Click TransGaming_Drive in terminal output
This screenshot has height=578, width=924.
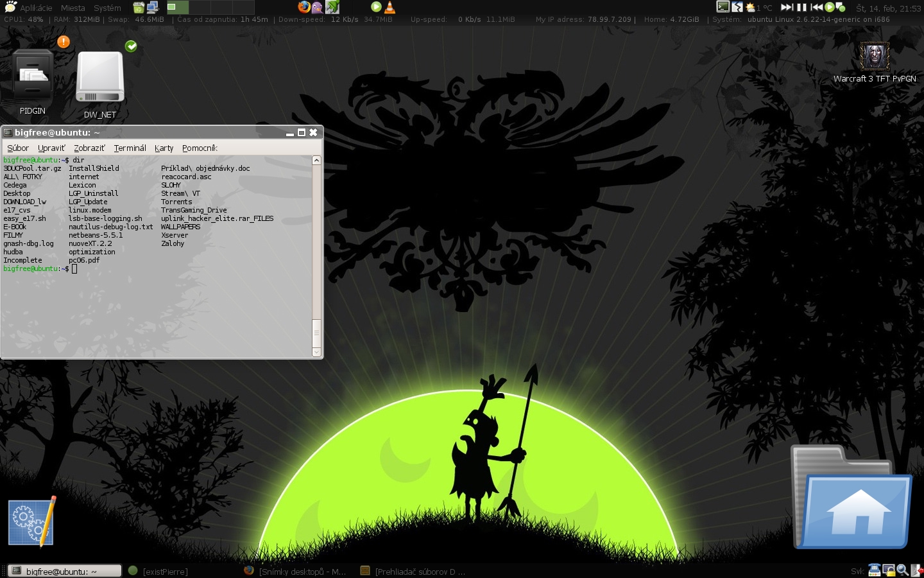pos(194,210)
